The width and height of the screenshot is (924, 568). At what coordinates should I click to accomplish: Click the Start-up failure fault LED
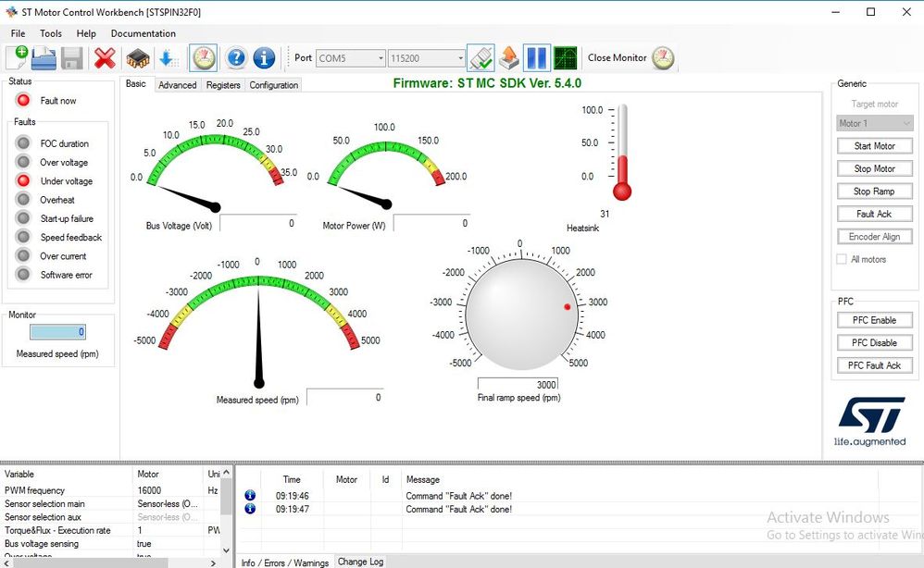23,218
